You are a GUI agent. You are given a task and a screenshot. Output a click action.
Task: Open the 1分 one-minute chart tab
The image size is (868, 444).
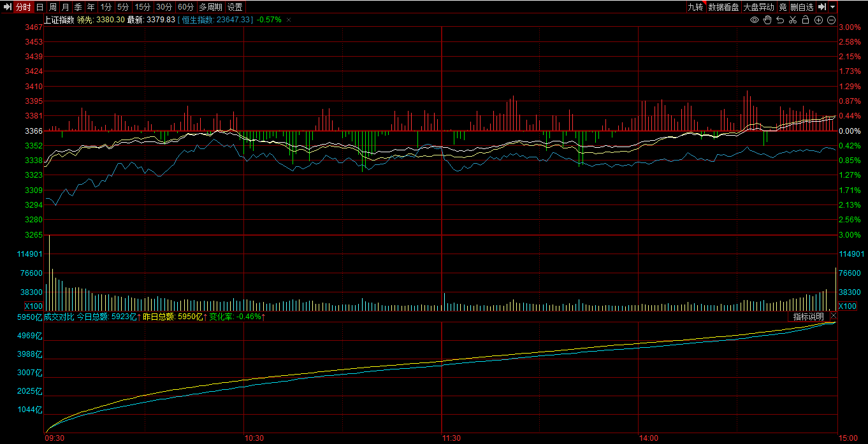pos(106,7)
